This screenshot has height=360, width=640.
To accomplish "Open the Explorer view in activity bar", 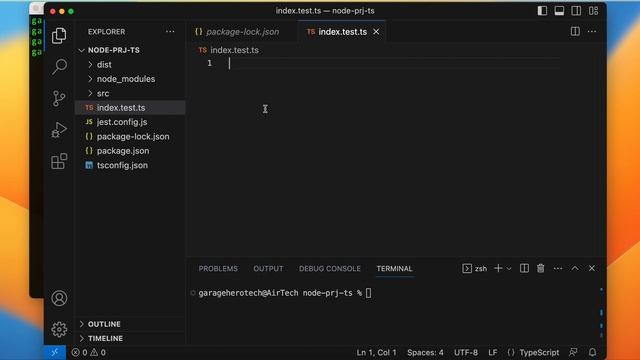I will (x=59, y=36).
